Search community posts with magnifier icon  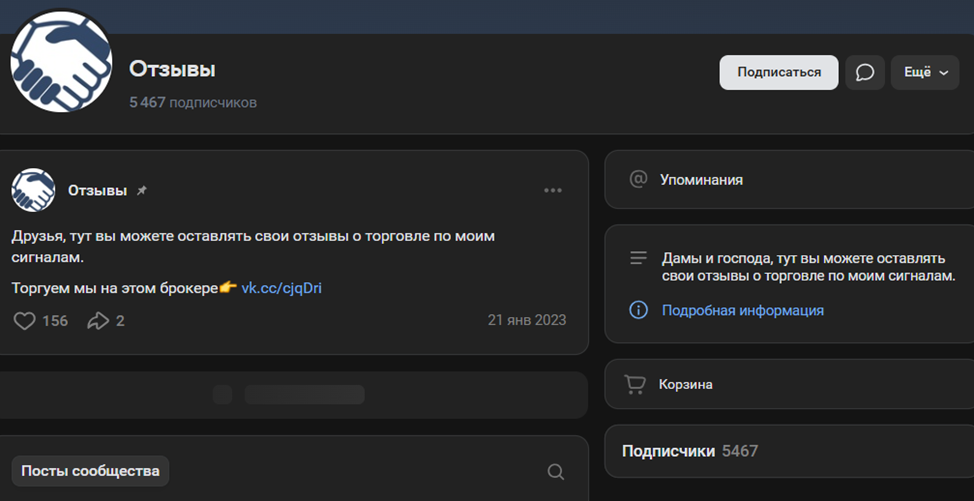click(556, 472)
